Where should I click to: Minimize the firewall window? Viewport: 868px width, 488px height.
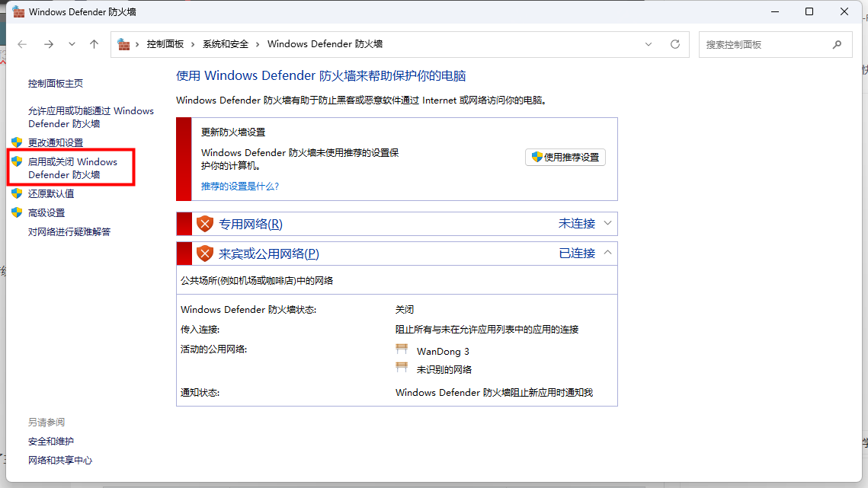[775, 11]
